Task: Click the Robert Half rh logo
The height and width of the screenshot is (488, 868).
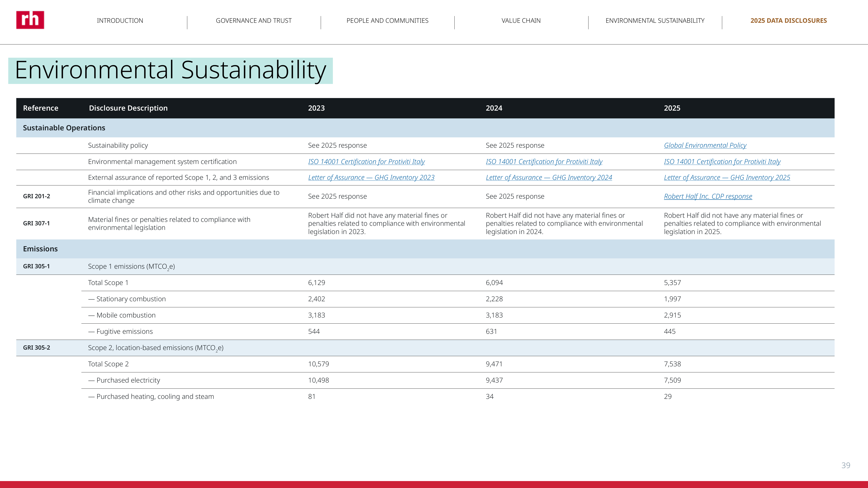Action: click(30, 20)
